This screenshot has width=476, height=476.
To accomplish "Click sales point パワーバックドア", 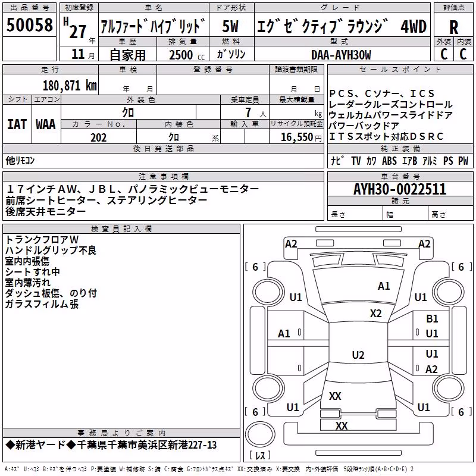I will pos(364,126).
